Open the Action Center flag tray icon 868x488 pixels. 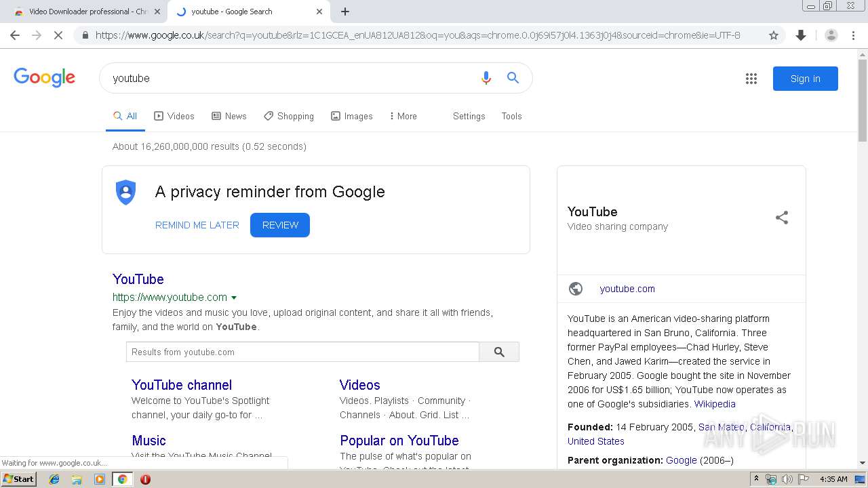[x=803, y=479]
